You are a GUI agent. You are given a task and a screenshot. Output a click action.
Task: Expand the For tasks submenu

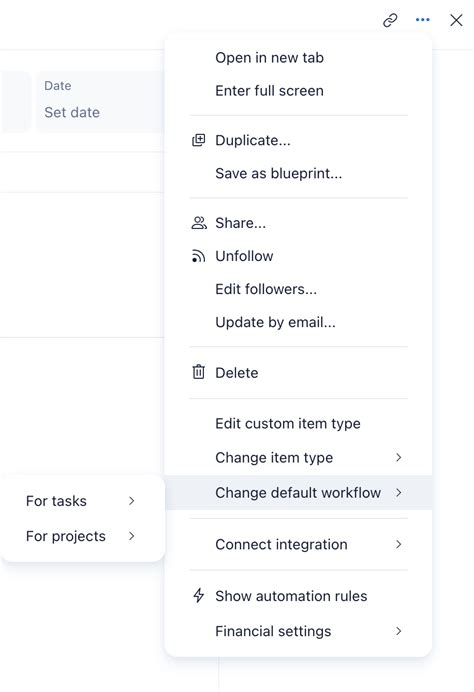click(x=82, y=501)
